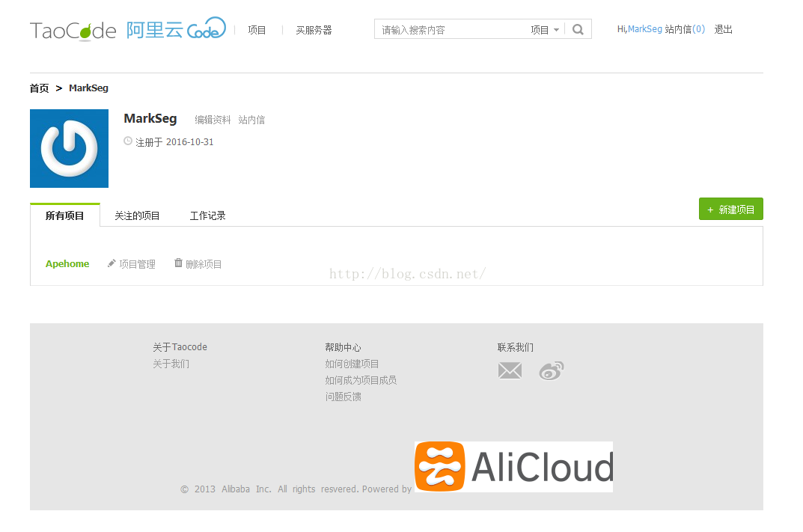Open 站内信(0) in the header
Image resolution: width=803 pixels, height=532 pixels.
tap(685, 29)
